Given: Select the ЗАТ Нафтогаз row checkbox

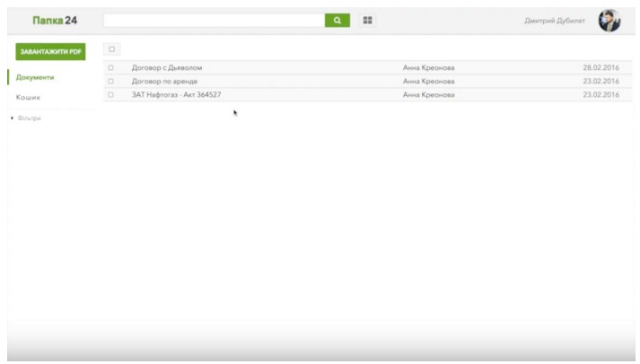Looking at the screenshot, I should tap(111, 94).
